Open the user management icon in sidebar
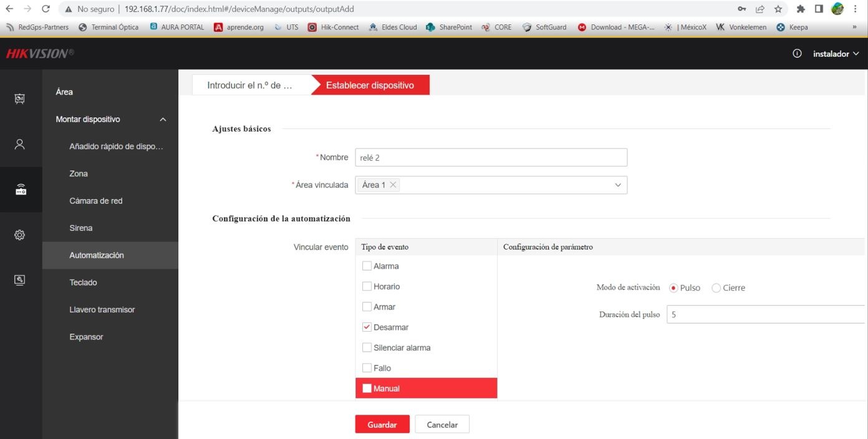The width and height of the screenshot is (868, 439). [19, 144]
